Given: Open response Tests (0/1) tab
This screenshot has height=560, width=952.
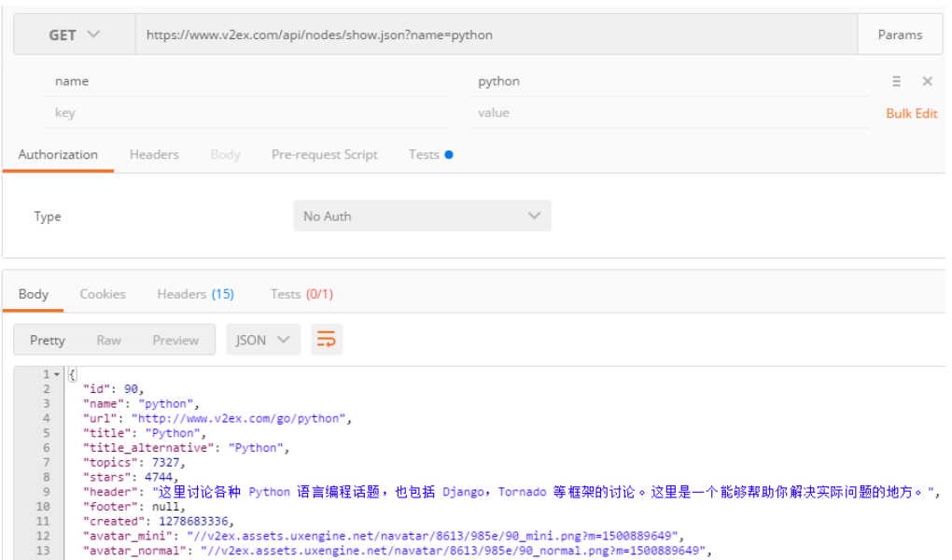Looking at the screenshot, I should 301,294.
